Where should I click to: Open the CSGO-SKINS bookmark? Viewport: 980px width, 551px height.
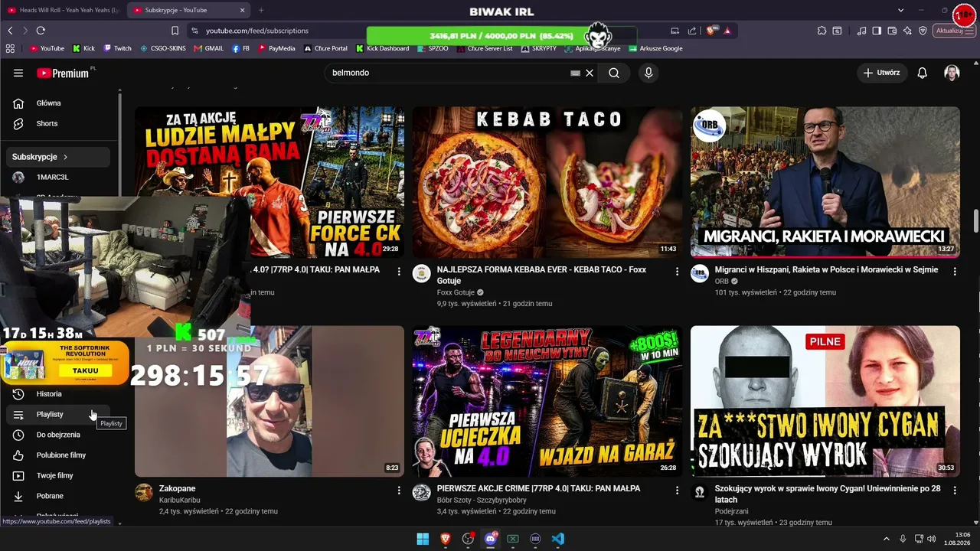pos(163,48)
